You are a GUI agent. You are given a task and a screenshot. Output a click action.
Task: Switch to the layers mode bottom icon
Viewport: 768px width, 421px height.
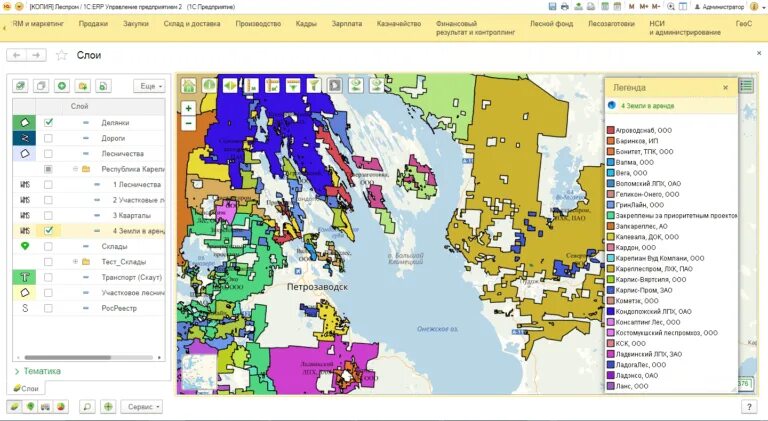point(15,406)
